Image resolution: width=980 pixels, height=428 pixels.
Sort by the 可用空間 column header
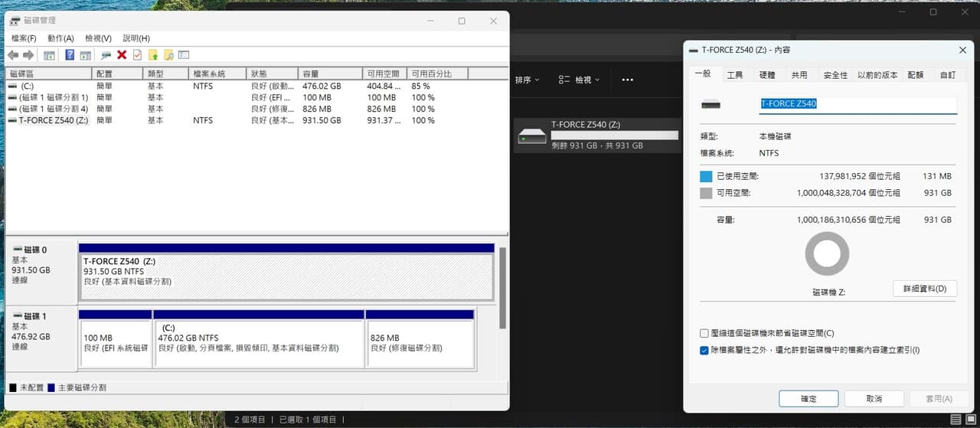[x=385, y=74]
